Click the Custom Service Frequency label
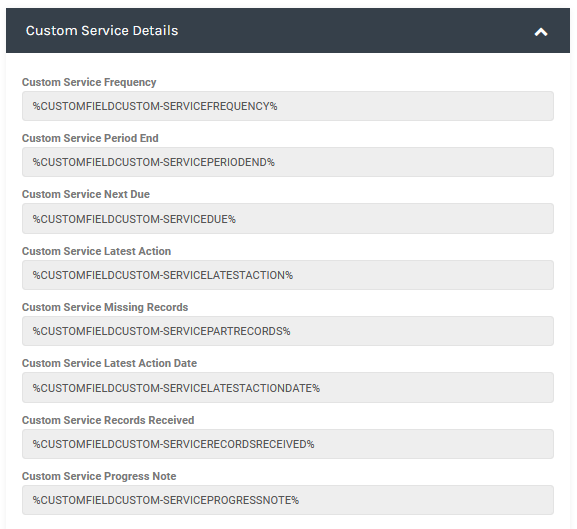The image size is (577, 529). [89, 82]
